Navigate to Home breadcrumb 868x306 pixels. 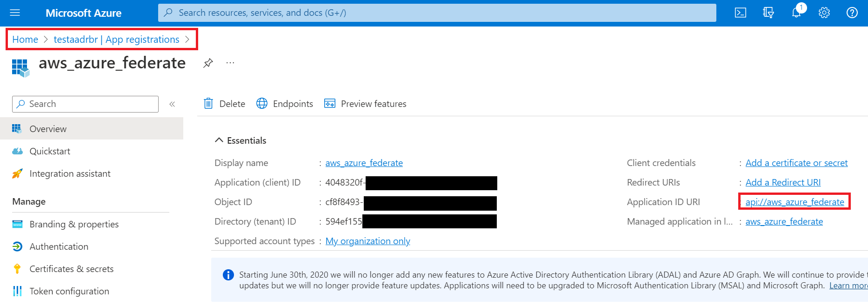click(x=25, y=40)
